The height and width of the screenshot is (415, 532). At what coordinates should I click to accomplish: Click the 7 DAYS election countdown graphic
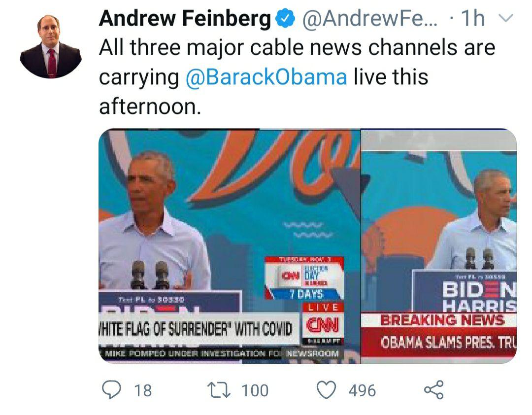[x=306, y=294]
